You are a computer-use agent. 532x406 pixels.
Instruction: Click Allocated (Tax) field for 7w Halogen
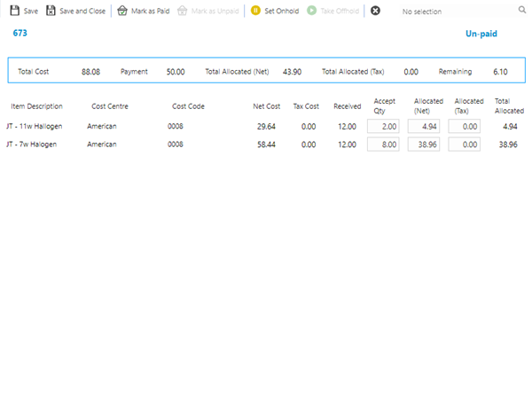(464, 144)
